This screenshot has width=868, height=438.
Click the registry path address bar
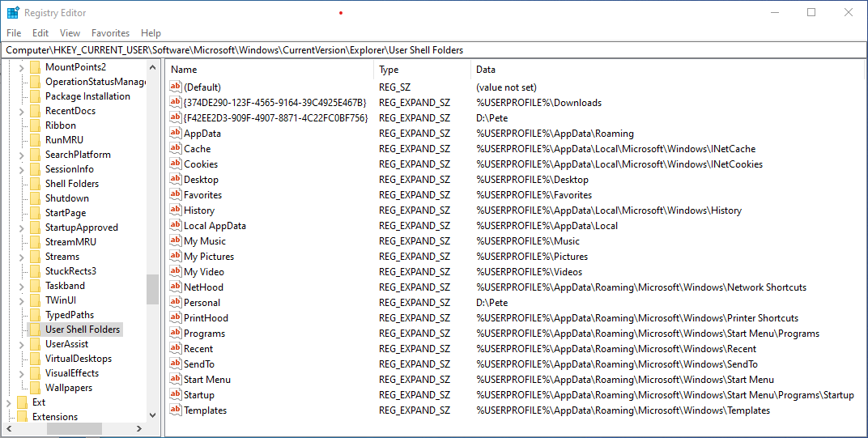[x=434, y=50]
